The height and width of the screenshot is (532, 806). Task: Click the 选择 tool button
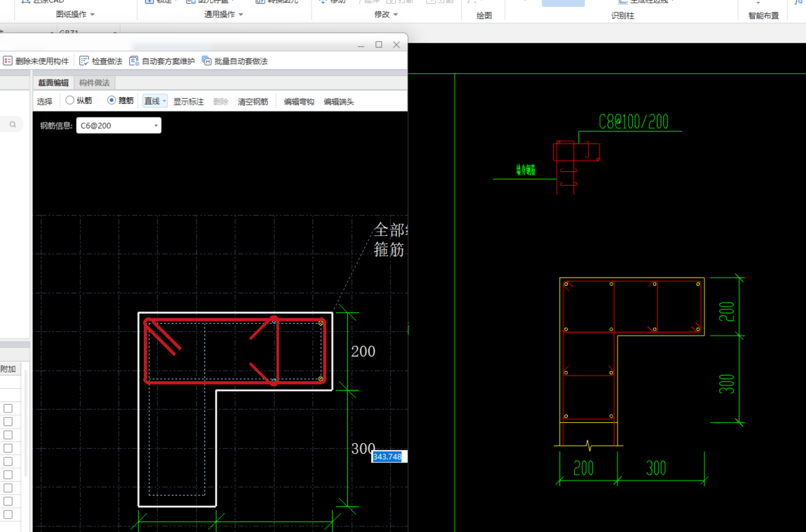pos(45,102)
